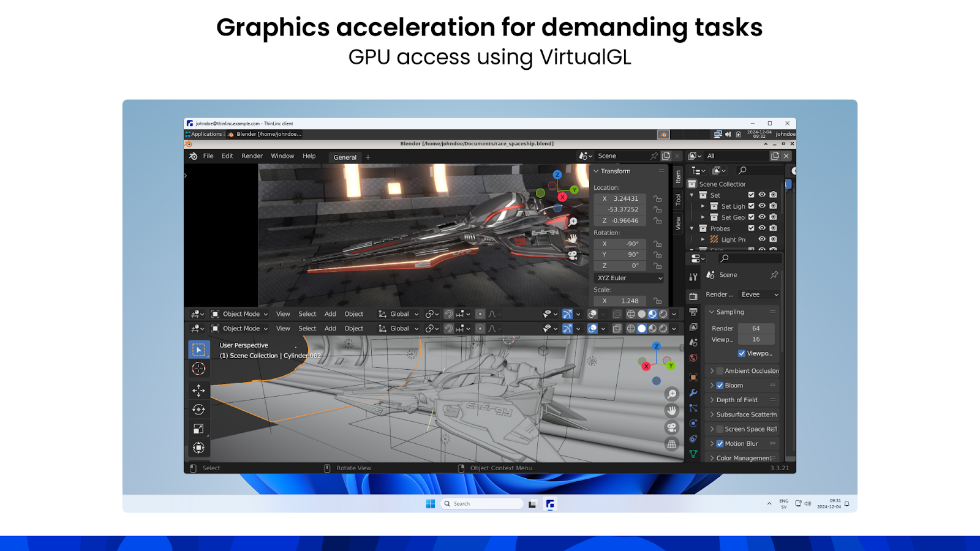
Task: Select the Scale tool in the left toolbar
Action: 198,429
